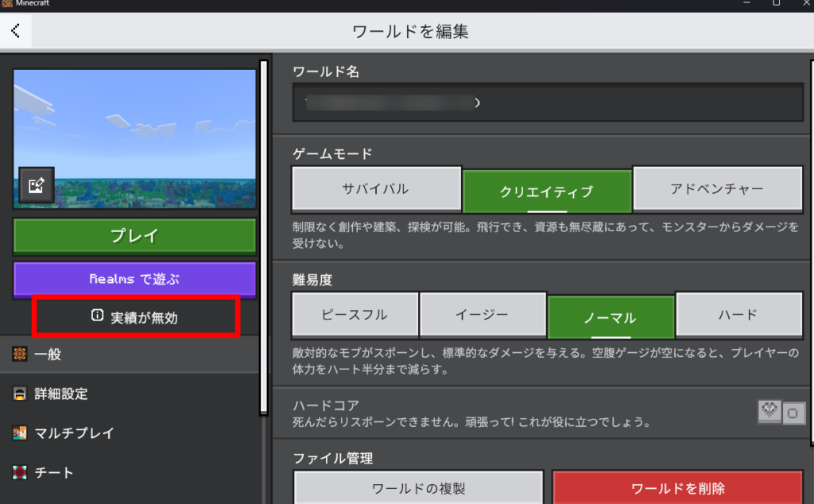The image size is (814, 504).
Task: Select アドベンチャー game mode
Action: [718, 190]
